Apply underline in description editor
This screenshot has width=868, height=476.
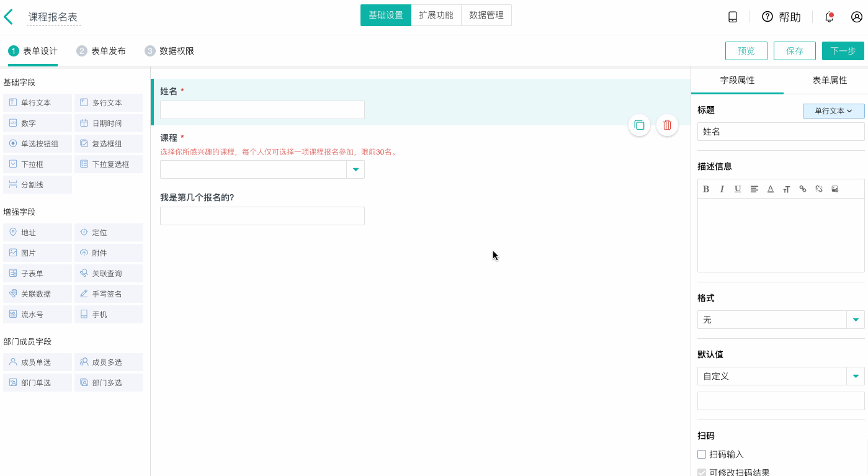(x=738, y=189)
